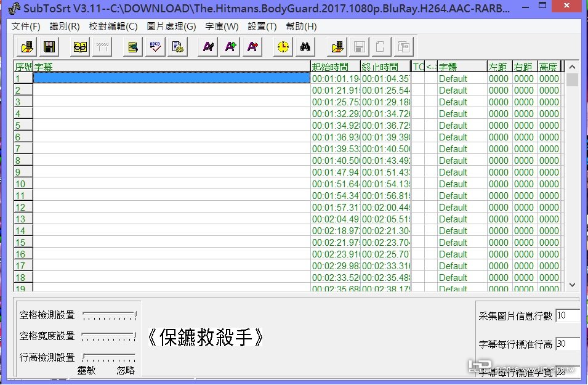Screen dimensions: 588x385
Task: Click the subtitle list scroll down arrow
Action: [572, 285]
